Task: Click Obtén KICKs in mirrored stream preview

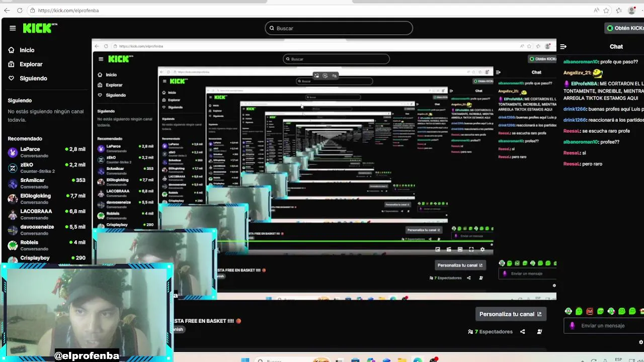Action: pyautogui.click(x=542, y=59)
